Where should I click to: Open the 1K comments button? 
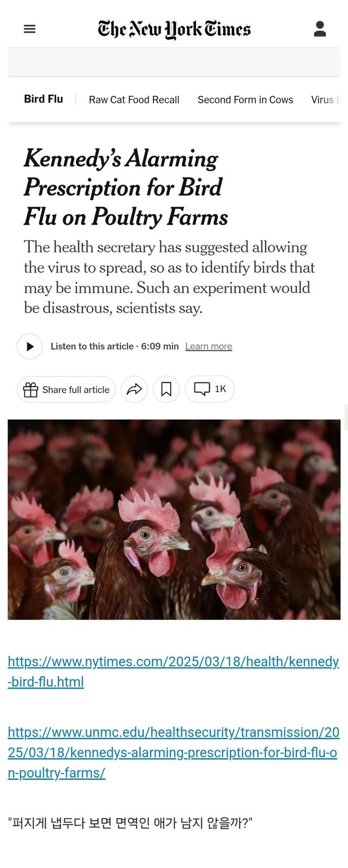210,389
